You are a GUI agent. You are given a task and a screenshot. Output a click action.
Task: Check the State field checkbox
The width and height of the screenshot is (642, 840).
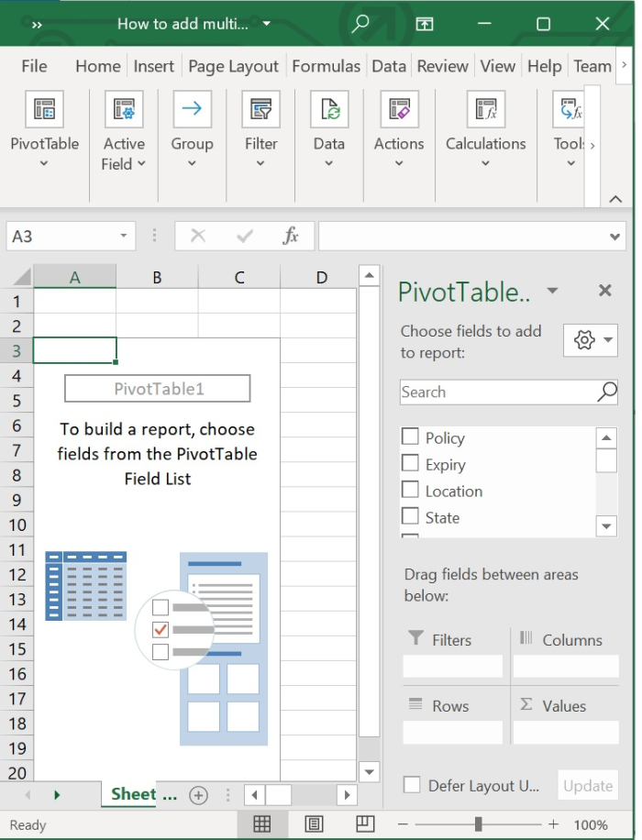click(x=410, y=516)
